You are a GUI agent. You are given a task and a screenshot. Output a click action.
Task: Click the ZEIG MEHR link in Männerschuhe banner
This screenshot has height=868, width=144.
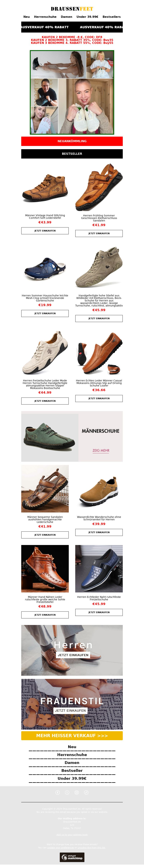pos(101,450)
